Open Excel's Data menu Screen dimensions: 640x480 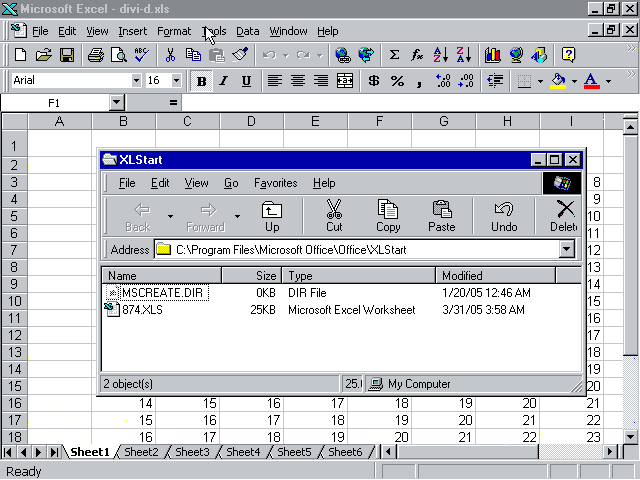point(247,31)
